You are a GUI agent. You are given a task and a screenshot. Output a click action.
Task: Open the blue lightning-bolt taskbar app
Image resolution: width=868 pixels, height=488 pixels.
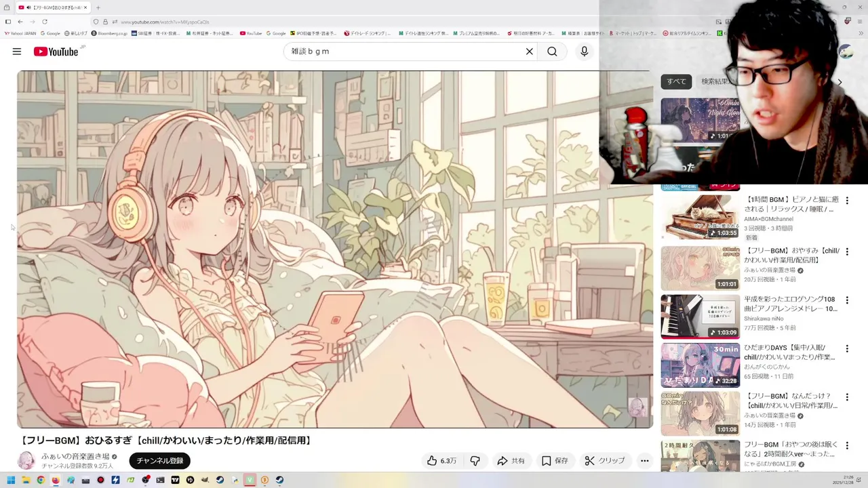pyautogui.click(x=115, y=480)
